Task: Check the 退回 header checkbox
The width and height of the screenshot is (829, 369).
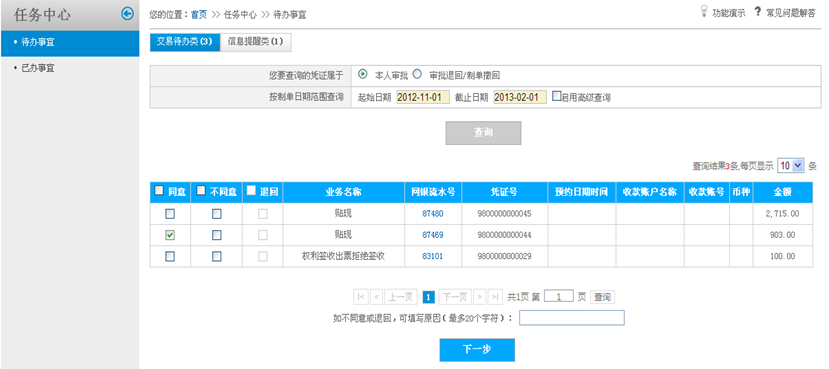Action: pyautogui.click(x=251, y=191)
